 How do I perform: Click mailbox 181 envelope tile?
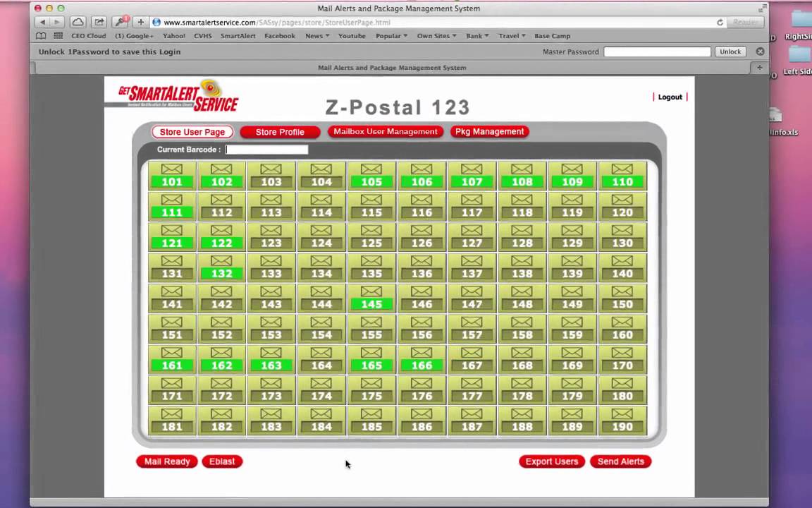(x=172, y=421)
